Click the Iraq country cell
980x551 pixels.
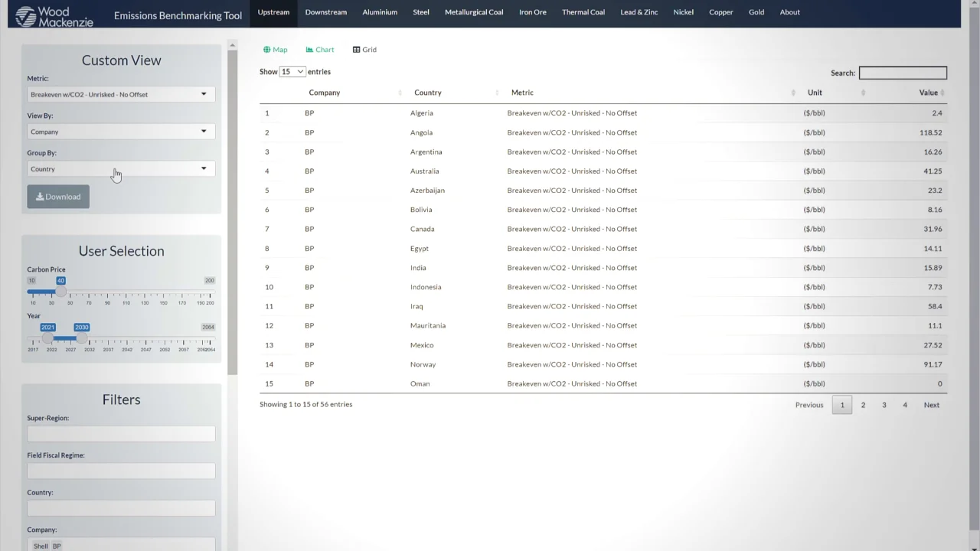[x=416, y=307]
